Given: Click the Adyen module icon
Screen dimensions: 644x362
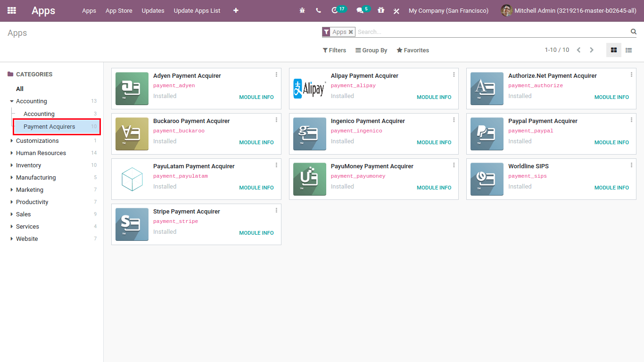Looking at the screenshot, I should (132, 89).
